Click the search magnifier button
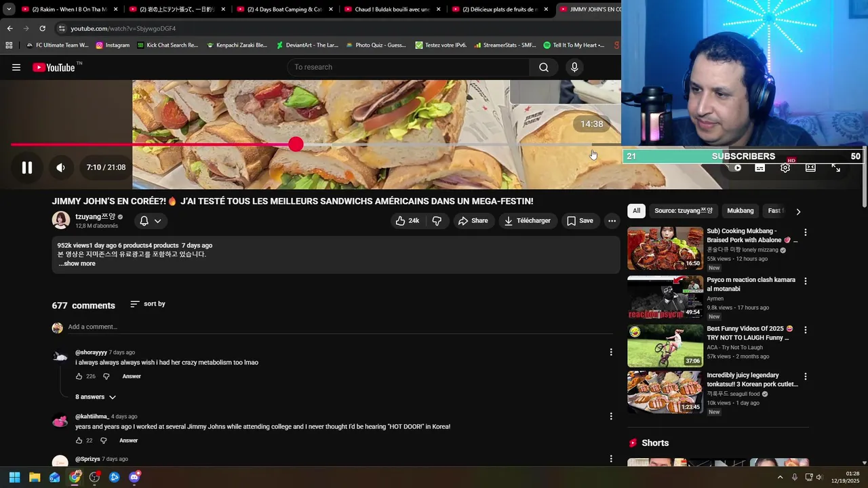 [544, 67]
